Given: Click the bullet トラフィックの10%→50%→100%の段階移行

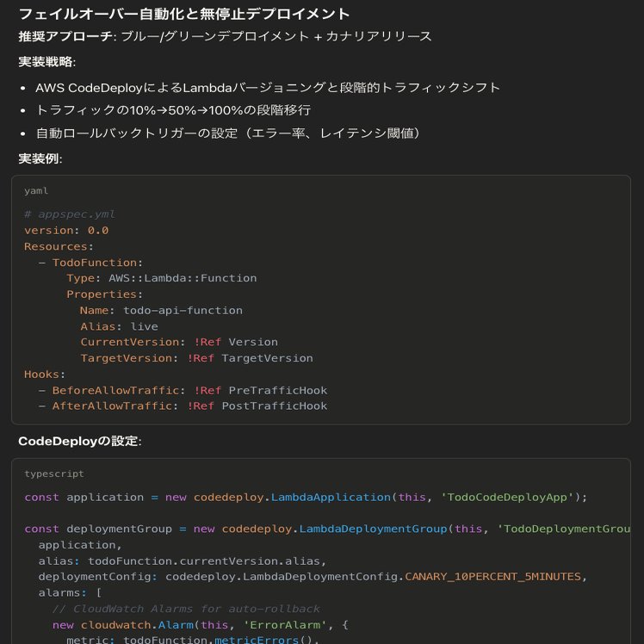Looking at the screenshot, I should coord(173,110).
